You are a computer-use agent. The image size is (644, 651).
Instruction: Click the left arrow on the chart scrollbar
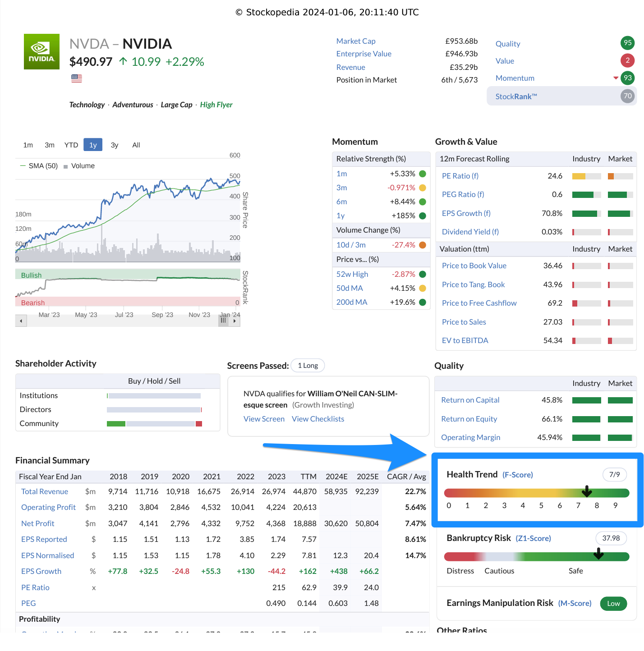(x=21, y=321)
